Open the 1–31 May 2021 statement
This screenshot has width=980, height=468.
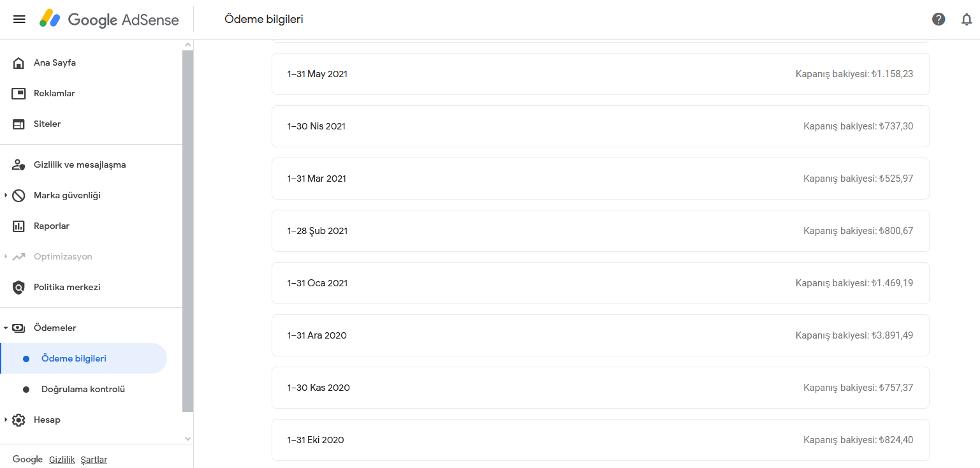coord(601,74)
